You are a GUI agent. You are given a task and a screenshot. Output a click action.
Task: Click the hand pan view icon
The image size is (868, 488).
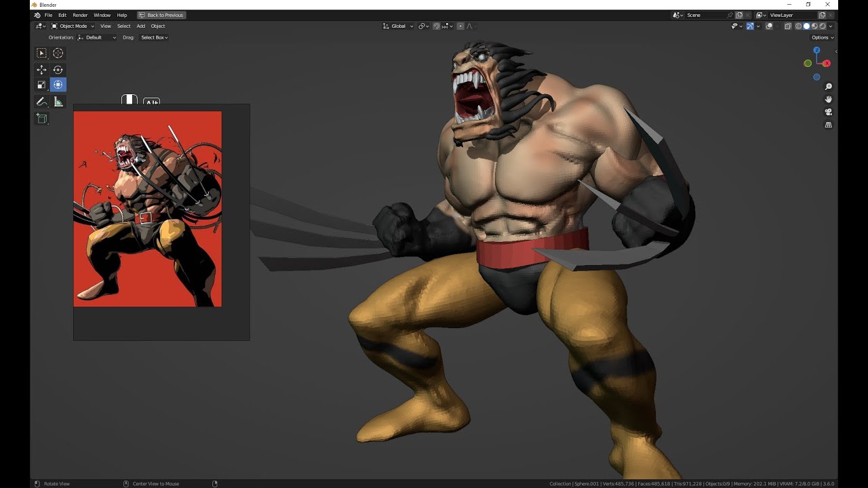click(x=828, y=100)
